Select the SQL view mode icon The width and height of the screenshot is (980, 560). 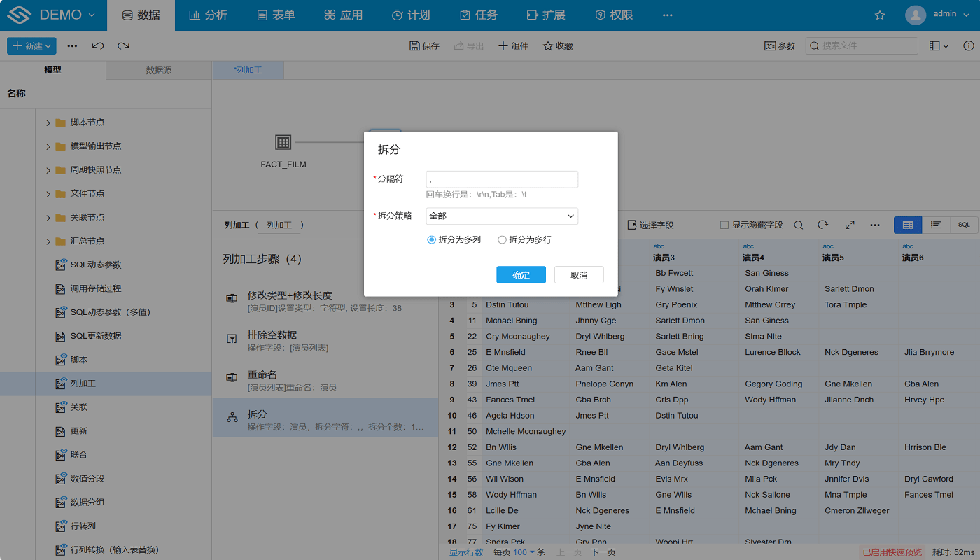click(964, 225)
